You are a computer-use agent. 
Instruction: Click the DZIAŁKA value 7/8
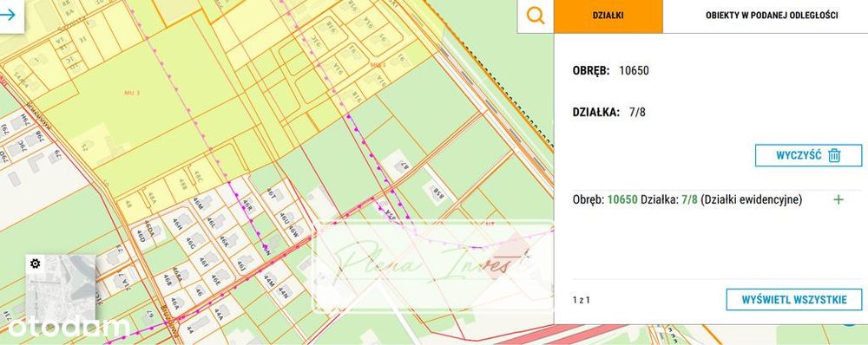(x=638, y=112)
